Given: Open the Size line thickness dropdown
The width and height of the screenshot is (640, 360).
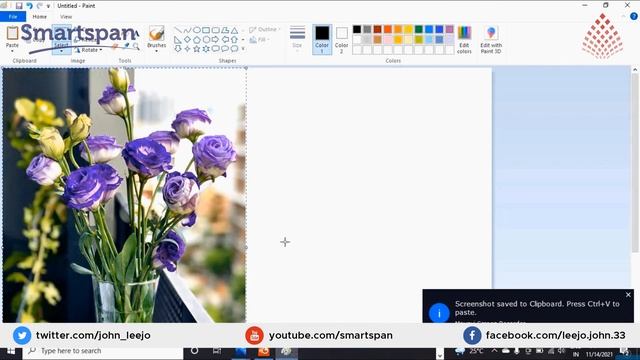Looking at the screenshot, I should [x=297, y=38].
